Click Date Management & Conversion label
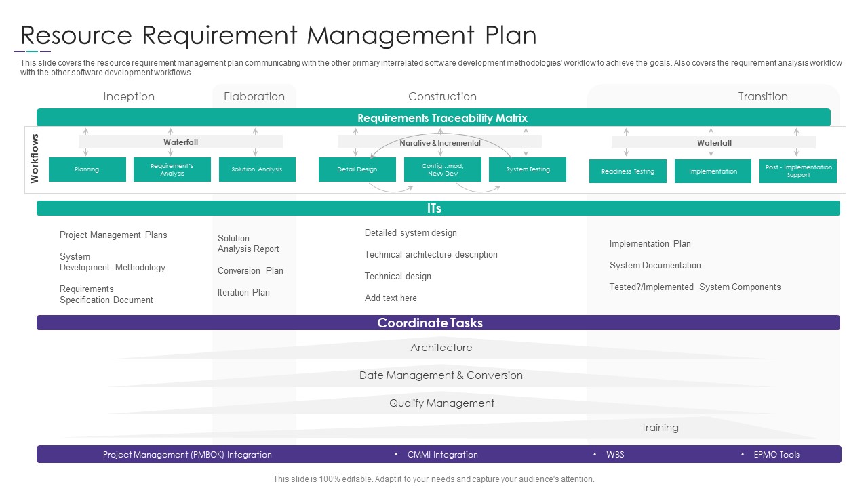Screen dimensions: 868x488 tap(441, 375)
